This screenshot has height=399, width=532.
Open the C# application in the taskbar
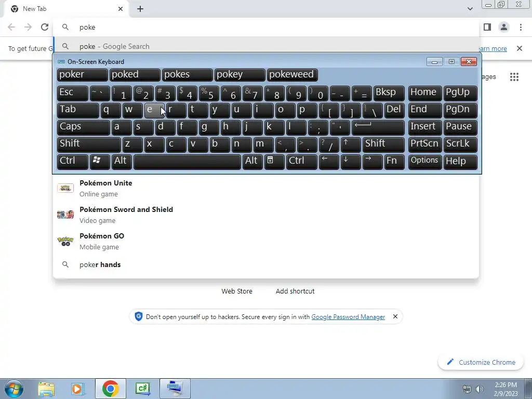[x=142, y=389]
